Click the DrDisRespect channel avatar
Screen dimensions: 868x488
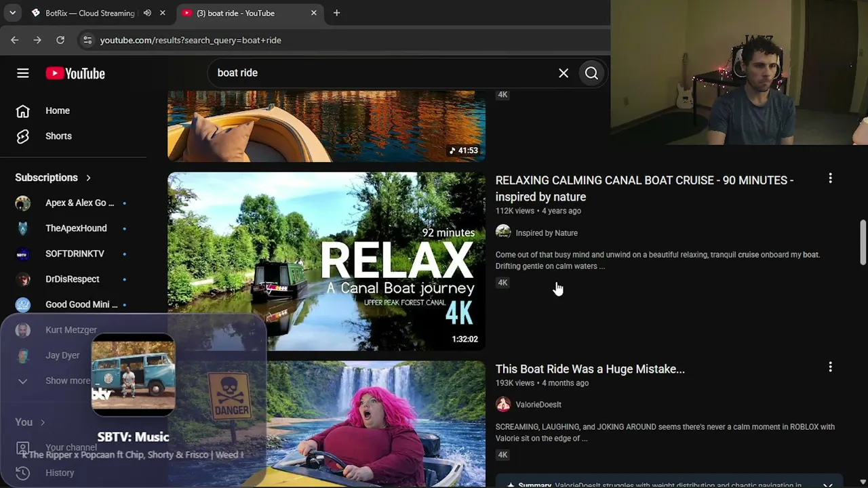tap(23, 279)
